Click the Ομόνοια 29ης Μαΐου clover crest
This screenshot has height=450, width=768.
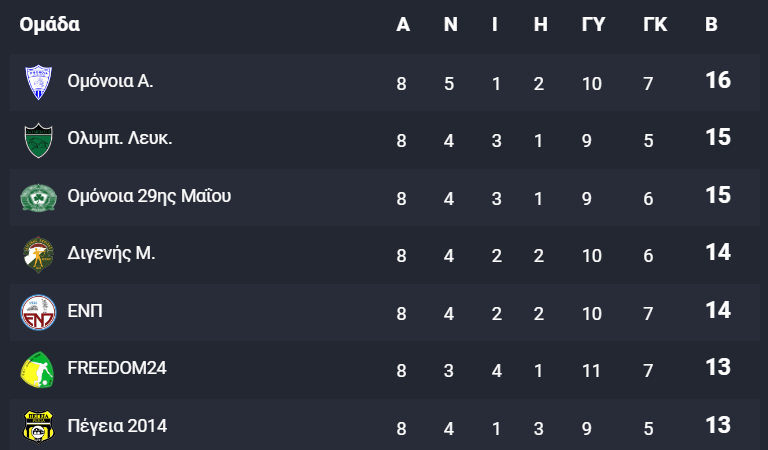tap(38, 198)
